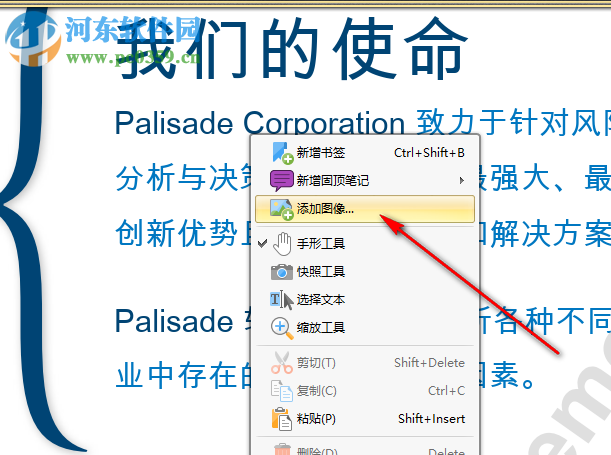Click the Shift+Delete shortcut label
Image resolution: width=611 pixels, height=455 pixels.
[x=429, y=363]
